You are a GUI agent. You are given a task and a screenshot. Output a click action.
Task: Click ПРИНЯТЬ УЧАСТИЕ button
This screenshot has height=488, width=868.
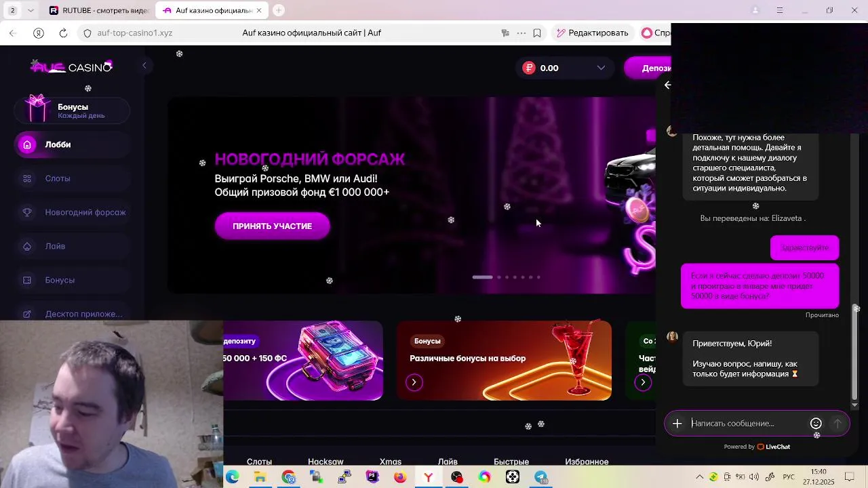click(x=273, y=226)
